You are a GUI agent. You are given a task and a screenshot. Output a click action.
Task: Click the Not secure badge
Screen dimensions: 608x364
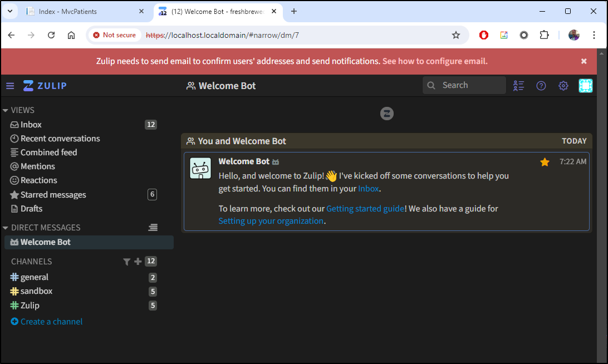click(114, 35)
